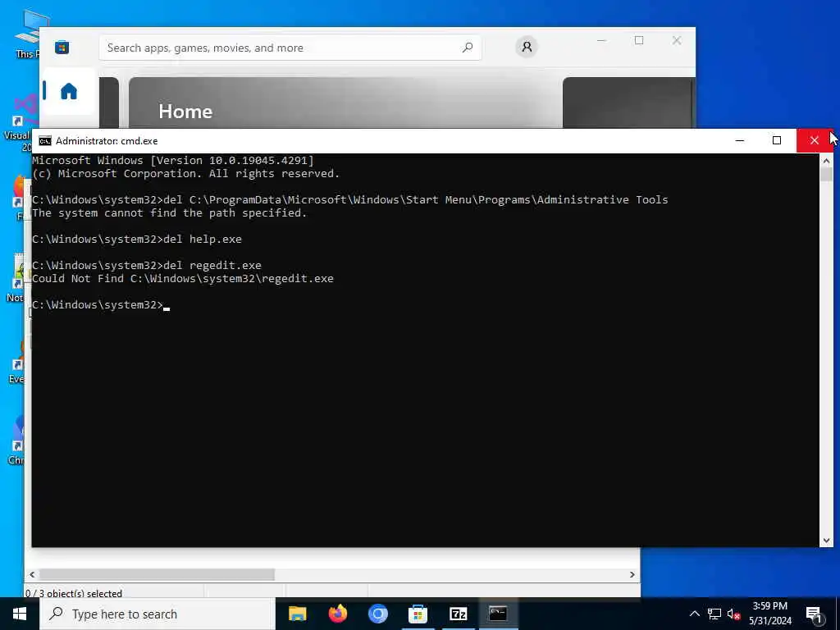Click the 'Administrator: cmd.exe' title text
The width and height of the screenshot is (840, 630).
click(x=107, y=141)
